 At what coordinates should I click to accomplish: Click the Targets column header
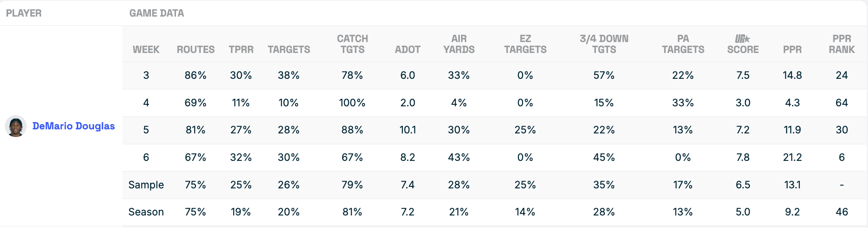(x=289, y=50)
